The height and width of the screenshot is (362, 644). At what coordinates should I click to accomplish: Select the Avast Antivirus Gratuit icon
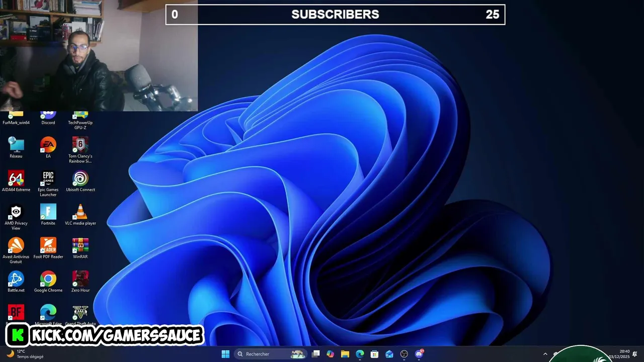click(16, 251)
